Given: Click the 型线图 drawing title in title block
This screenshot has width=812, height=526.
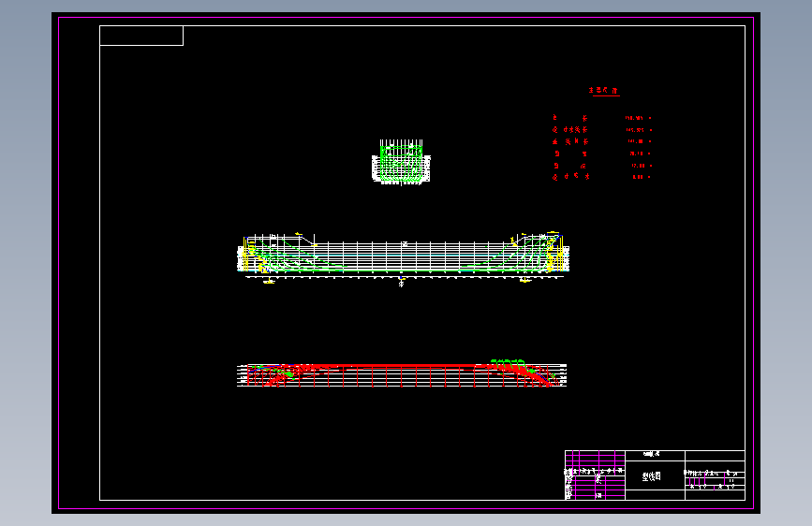Looking at the screenshot, I should (652, 476).
